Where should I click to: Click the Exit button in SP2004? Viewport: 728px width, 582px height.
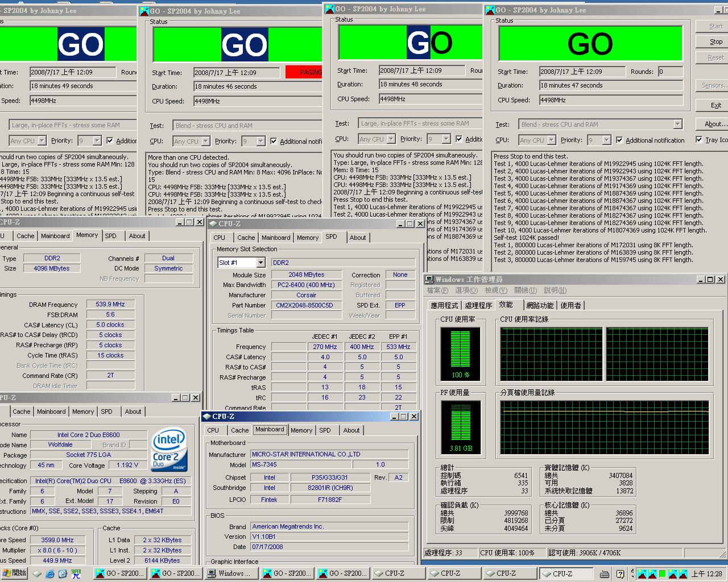[x=716, y=105]
